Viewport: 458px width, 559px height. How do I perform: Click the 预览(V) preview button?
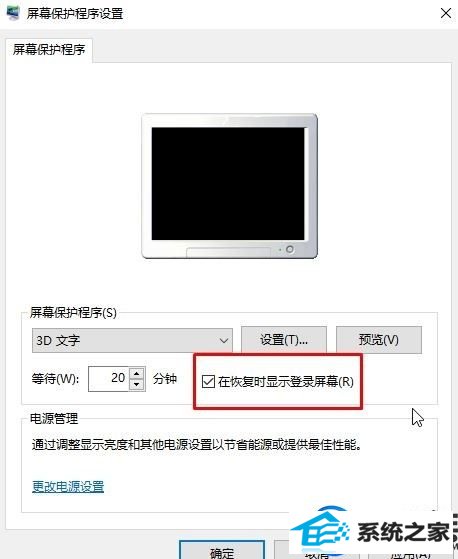pyautogui.click(x=379, y=340)
